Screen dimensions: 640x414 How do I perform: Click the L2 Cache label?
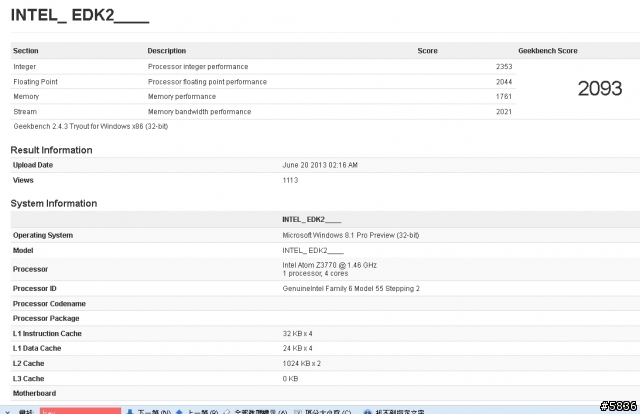29,363
